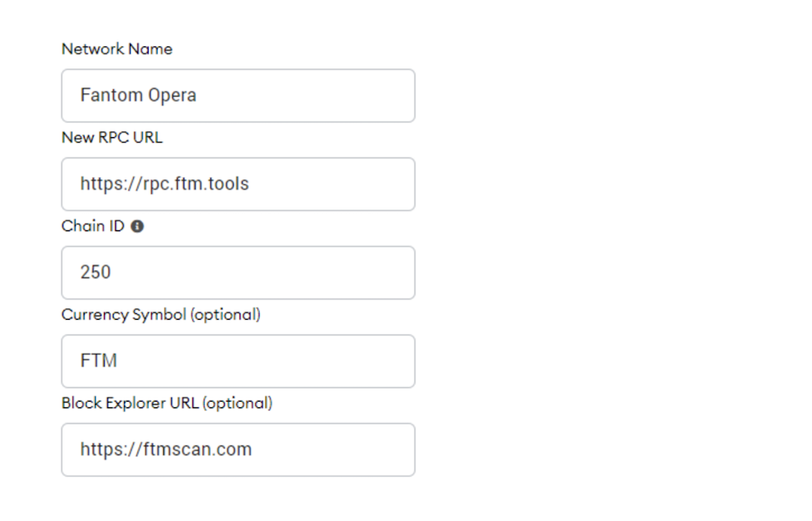Click the Chain ID label text
The height and width of the screenshot is (521, 812).
click(x=93, y=226)
